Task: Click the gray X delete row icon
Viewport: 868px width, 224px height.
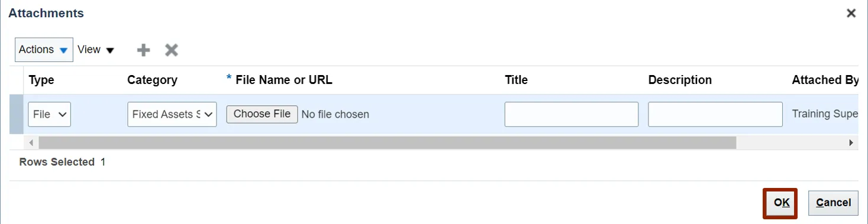Action: point(172,50)
